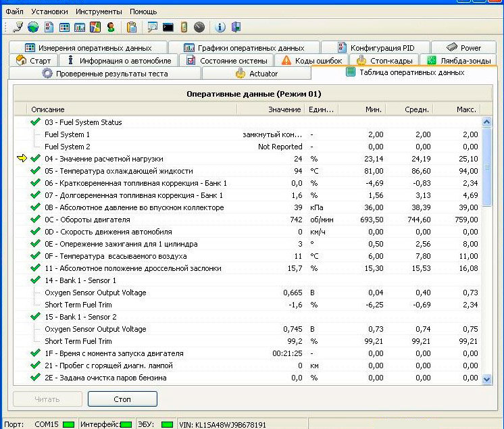
Task: Toggle checkmark for 2E - Задана очистка паров бензина
Action: click(x=35, y=377)
